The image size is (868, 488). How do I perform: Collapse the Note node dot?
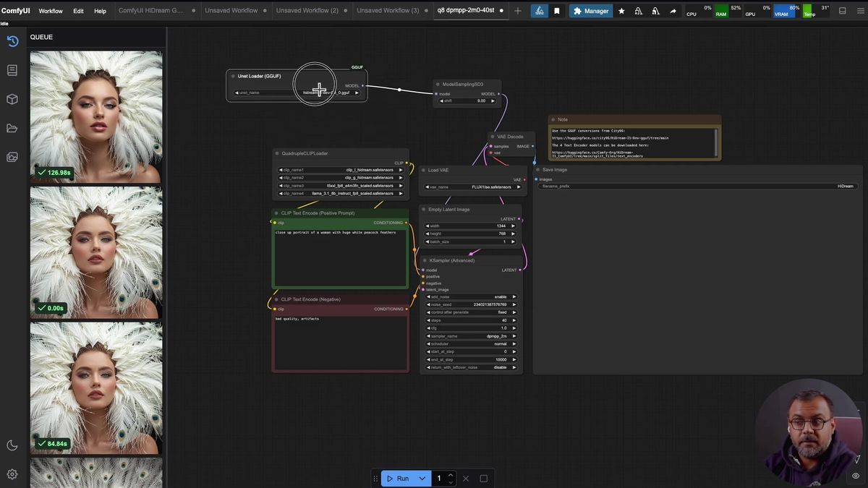click(x=553, y=120)
